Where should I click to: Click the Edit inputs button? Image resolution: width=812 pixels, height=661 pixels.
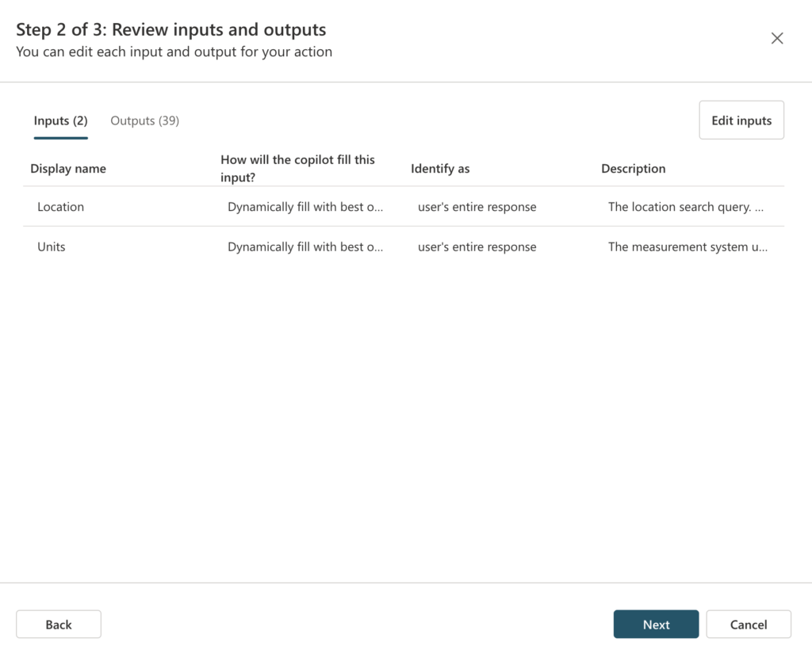coord(741,120)
